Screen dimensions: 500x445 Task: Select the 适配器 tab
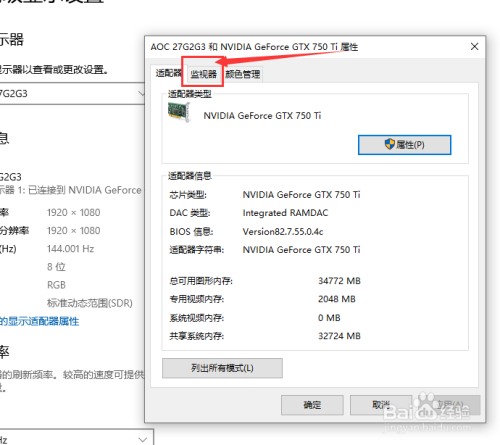point(168,73)
